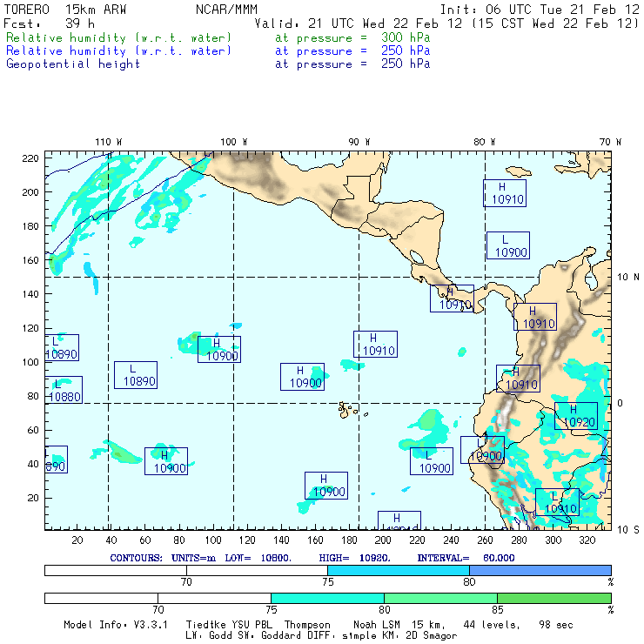Viewport: 644px width, 644px height.
Task: Click the '320' tick label on bottom axis
Action: click(x=587, y=540)
